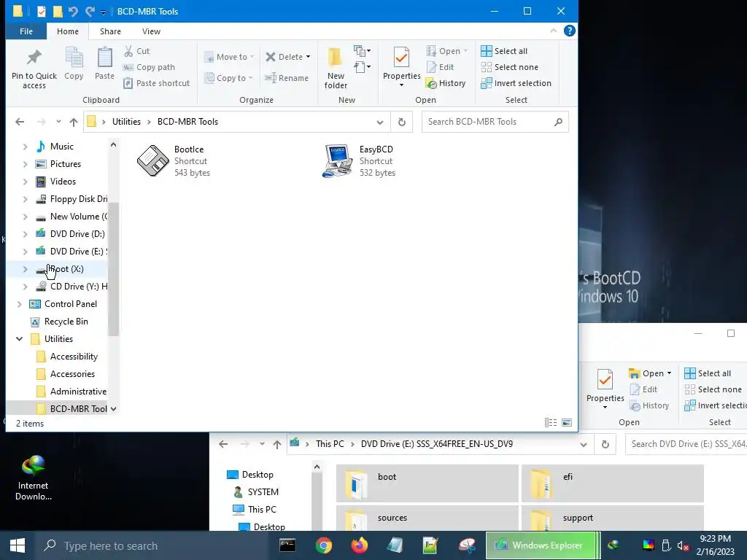
Task: Click the Windows Explorer taskbar button
Action: (541, 545)
